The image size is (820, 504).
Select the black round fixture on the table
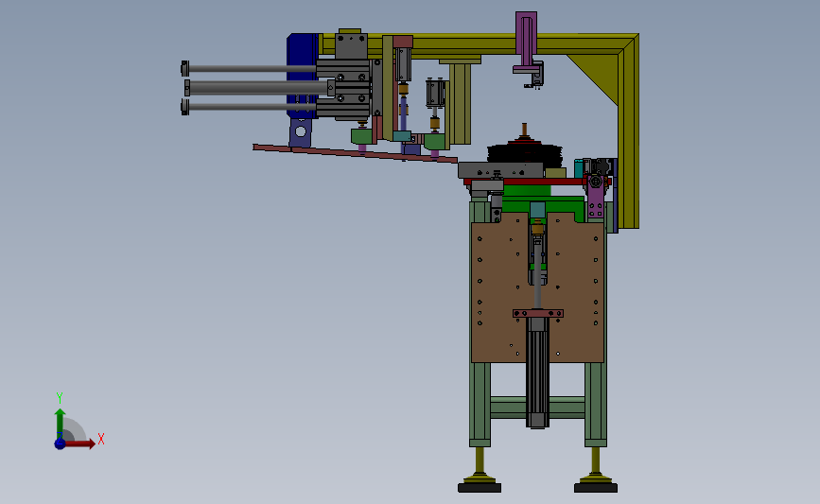(x=524, y=153)
